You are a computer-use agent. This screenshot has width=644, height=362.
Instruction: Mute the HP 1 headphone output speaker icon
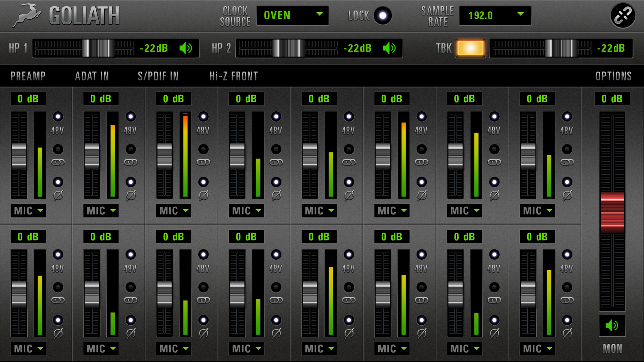(186, 48)
